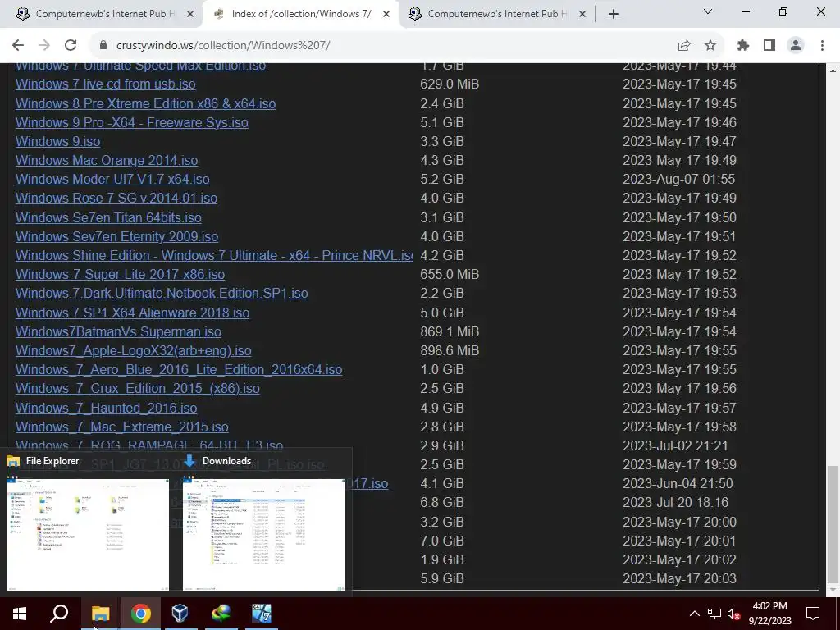Open Windows Moder UI7 V1.7 x64.iso link
The image size is (840, 630).
coord(112,179)
